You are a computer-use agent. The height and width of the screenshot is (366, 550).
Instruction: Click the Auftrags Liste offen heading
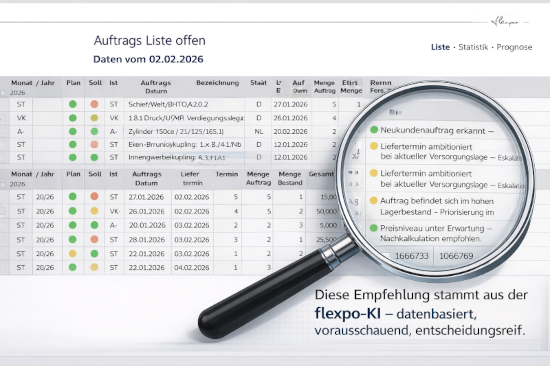pos(150,40)
